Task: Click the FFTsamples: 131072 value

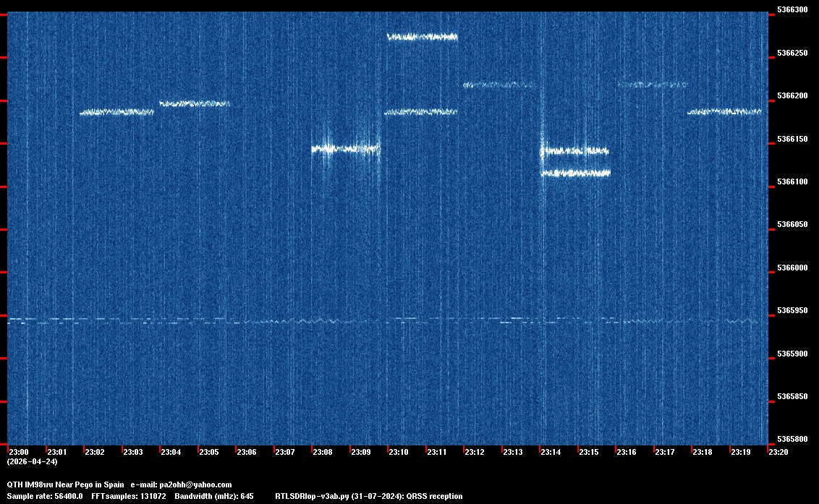Action: tap(129, 496)
